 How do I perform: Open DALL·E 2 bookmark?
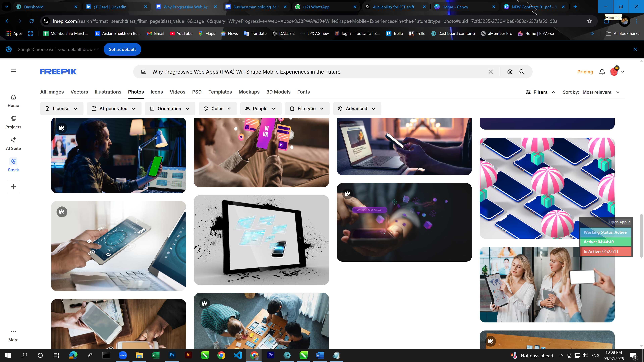(x=283, y=34)
